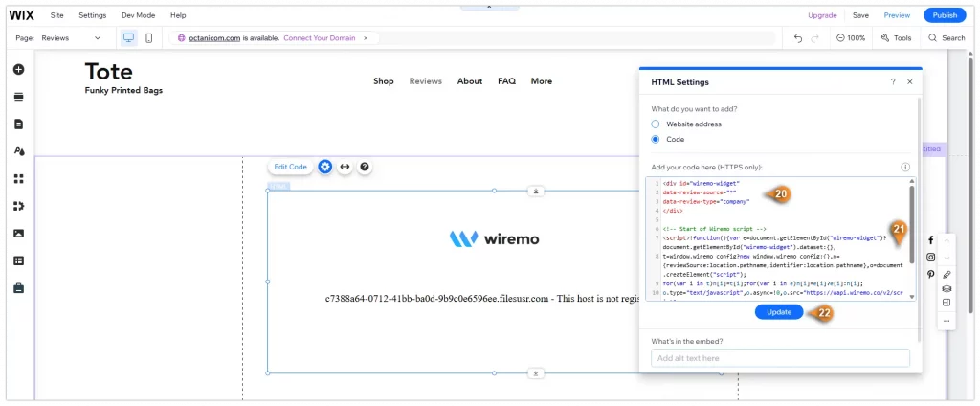Click the Upgrade link

point(822,15)
